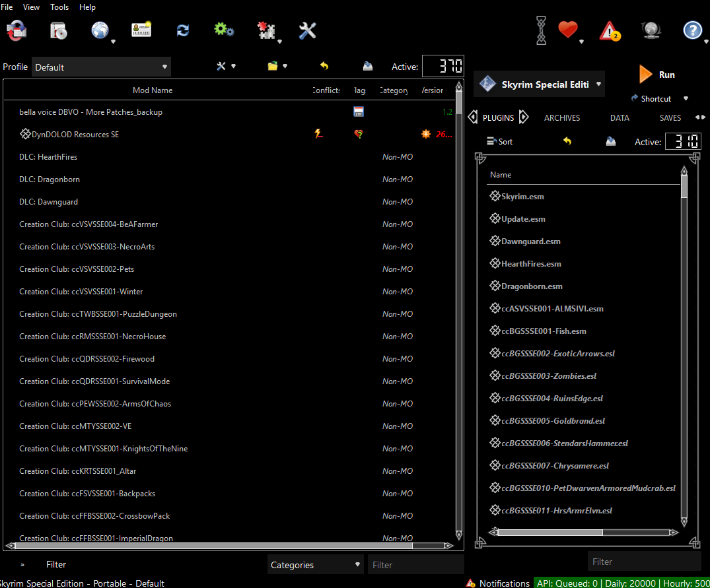Click the Notifications status bar entry
Screen dimensions: 710x588
click(x=498, y=583)
